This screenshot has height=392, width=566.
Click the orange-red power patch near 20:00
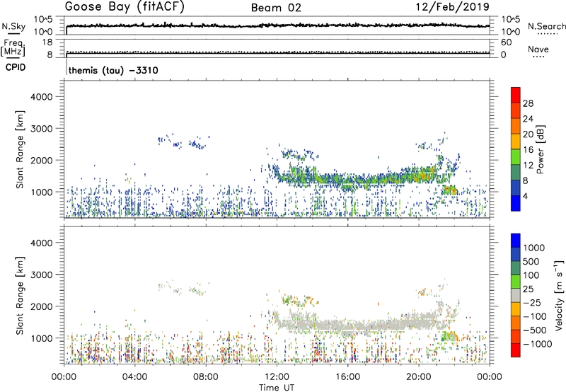pos(422,175)
